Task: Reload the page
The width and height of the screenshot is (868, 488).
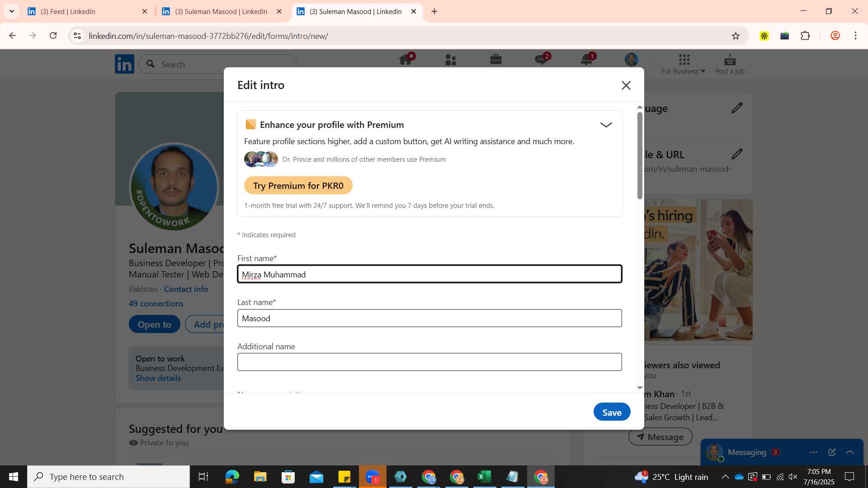Action: click(53, 36)
